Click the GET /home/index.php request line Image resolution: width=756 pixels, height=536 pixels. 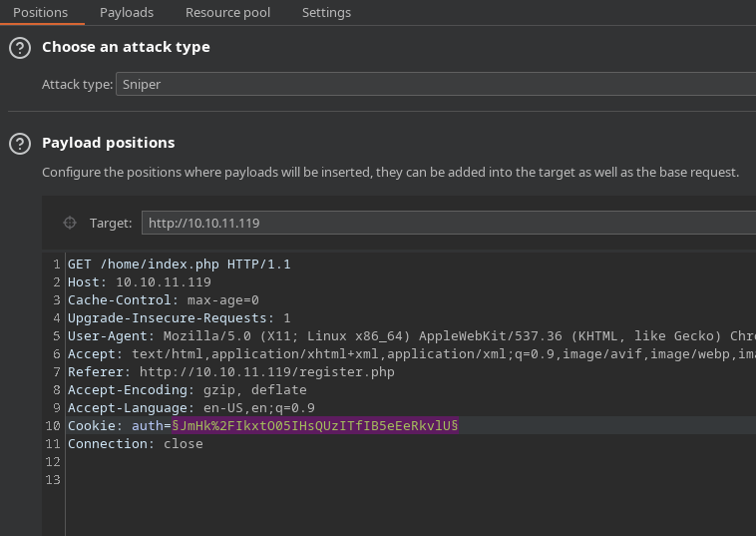point(179,265)
